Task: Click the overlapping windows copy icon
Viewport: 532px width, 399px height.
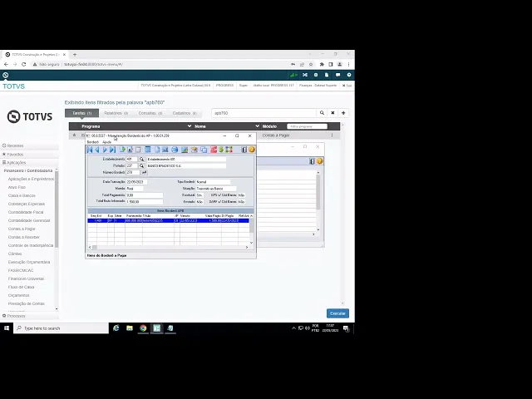Action: click(x=204, y=150)
